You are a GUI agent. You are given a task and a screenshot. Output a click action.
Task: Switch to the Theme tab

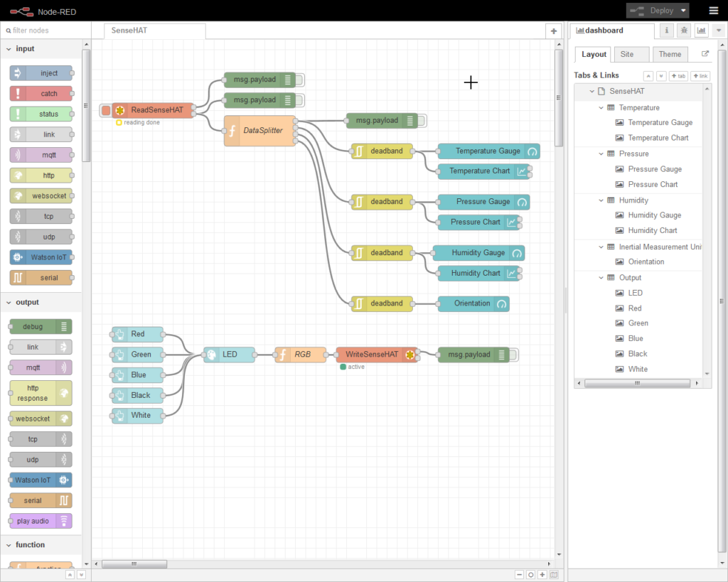click(x=670, y=54)
